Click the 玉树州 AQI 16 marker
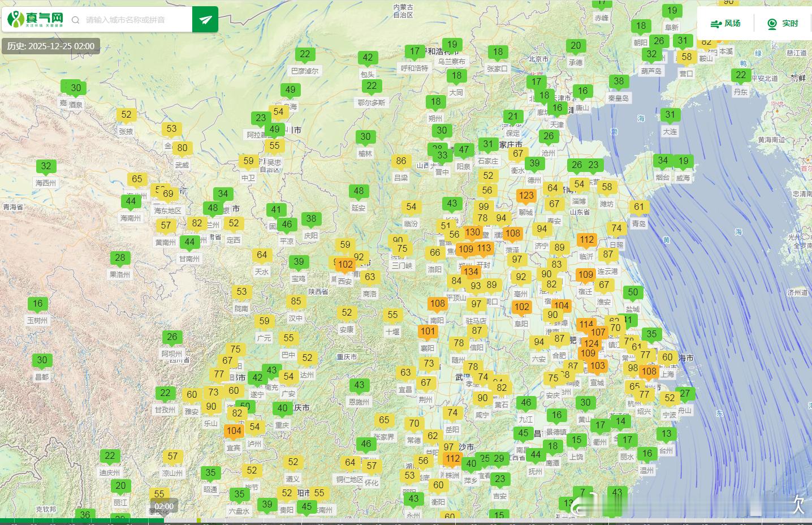This screenshot has width=812, height=525. (37, 304)
